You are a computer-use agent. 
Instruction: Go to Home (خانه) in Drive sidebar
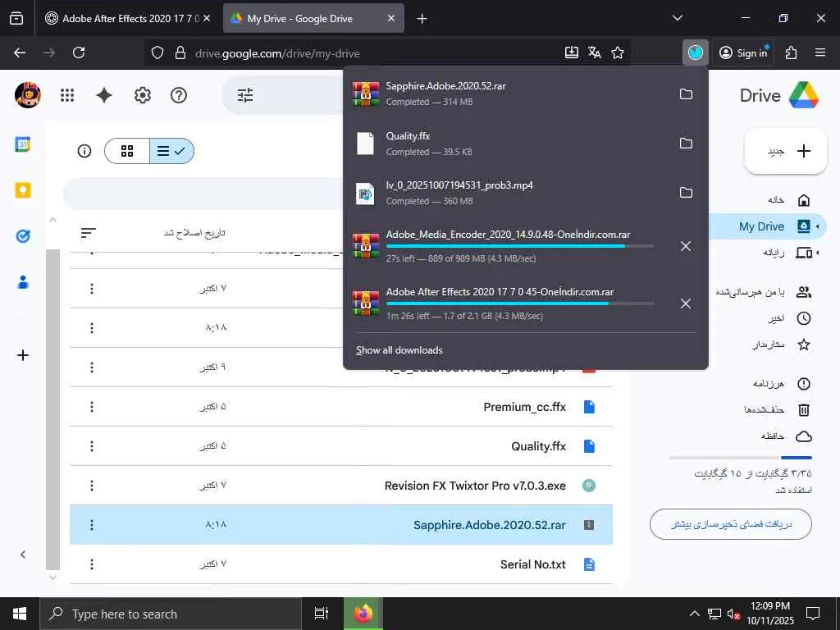coord(789,200)
